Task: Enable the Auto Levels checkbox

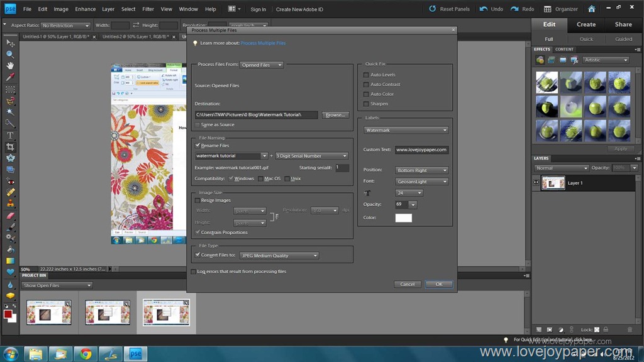Action: 366,75
